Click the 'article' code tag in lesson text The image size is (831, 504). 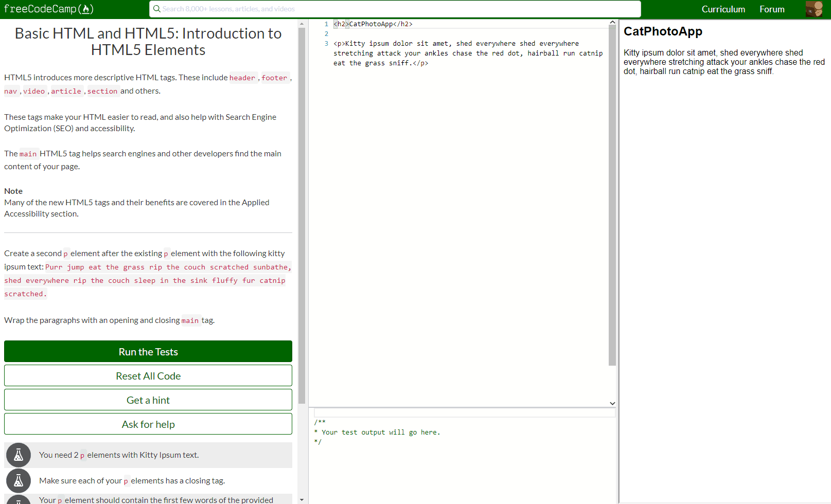[x=66, y=91]
